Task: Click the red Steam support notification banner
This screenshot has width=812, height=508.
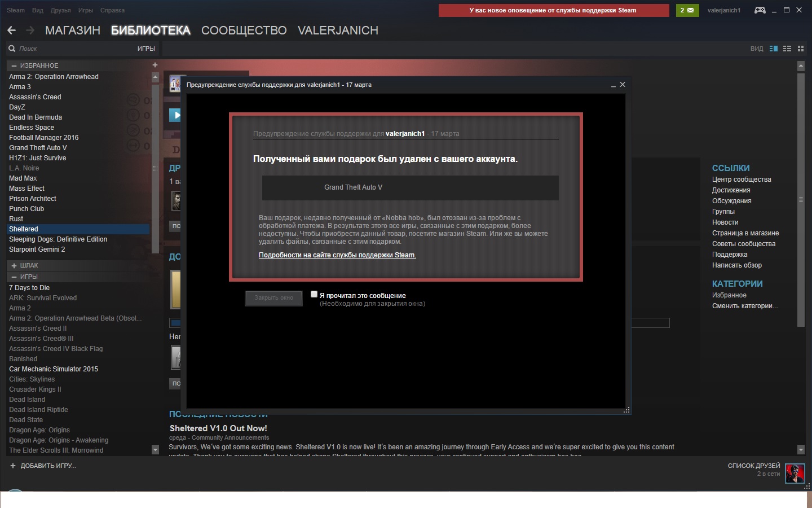Action: pos(553,10)
